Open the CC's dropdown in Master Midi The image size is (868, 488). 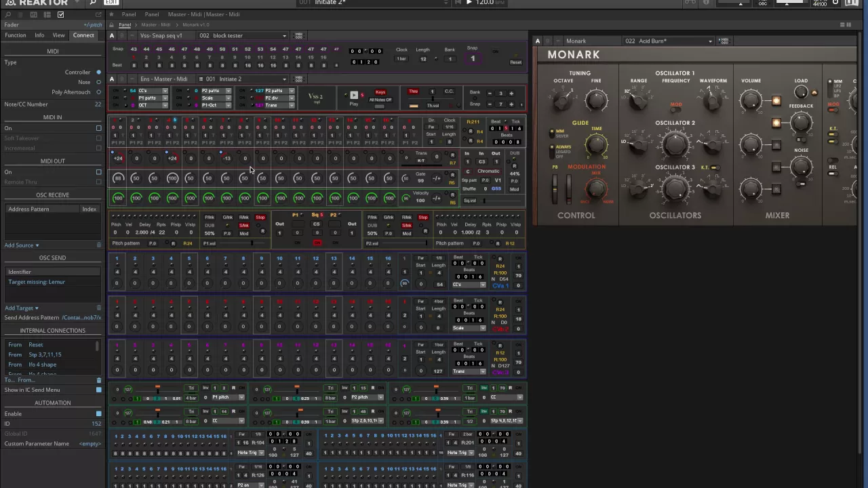153,91
